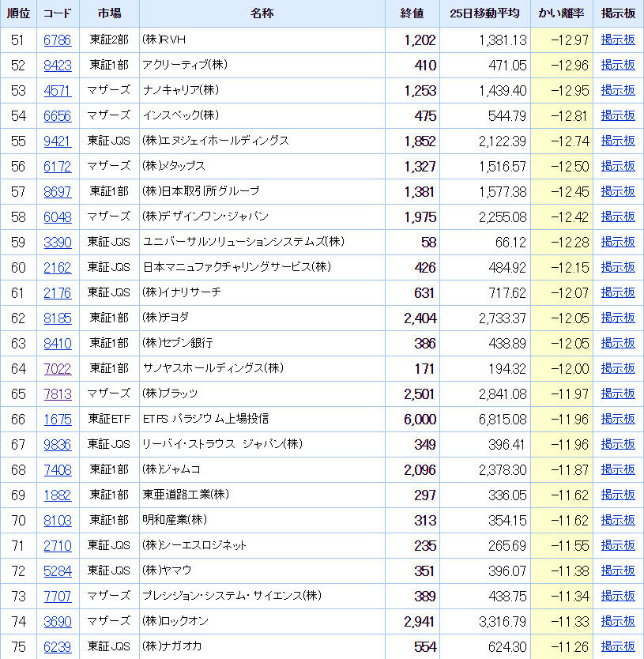
Task: Open stock code link 5284
Action: pyautogui.click(x=58, y=571)
